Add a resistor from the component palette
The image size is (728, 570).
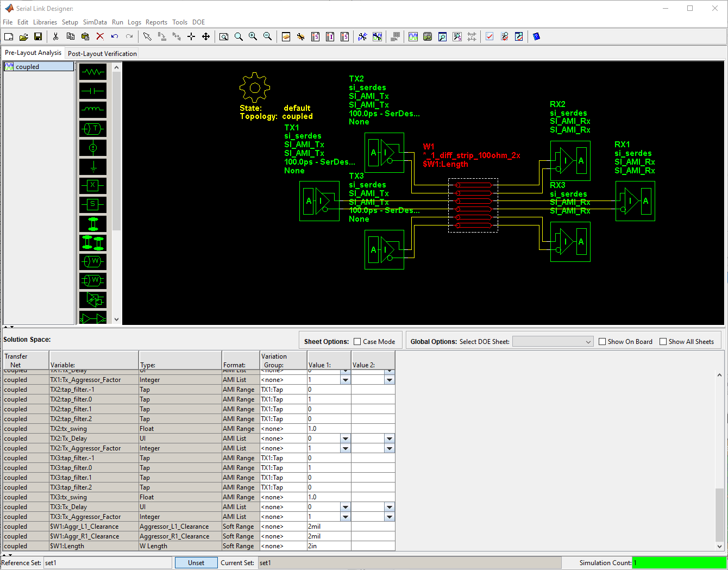click(93, 72)
